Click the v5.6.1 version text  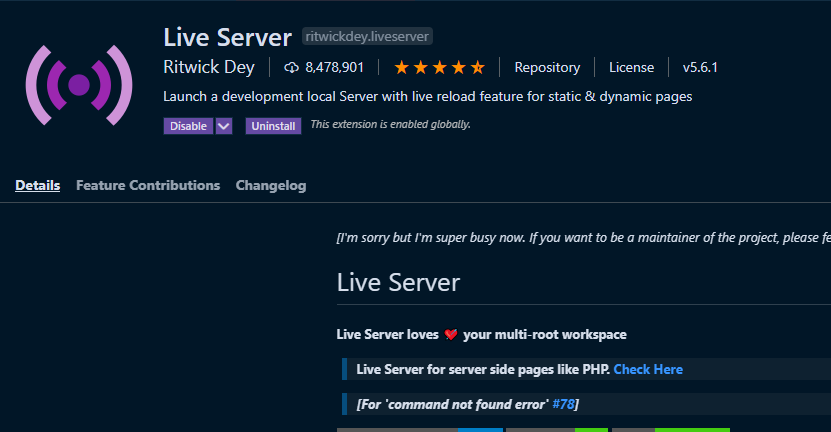(x=700, y=67)
